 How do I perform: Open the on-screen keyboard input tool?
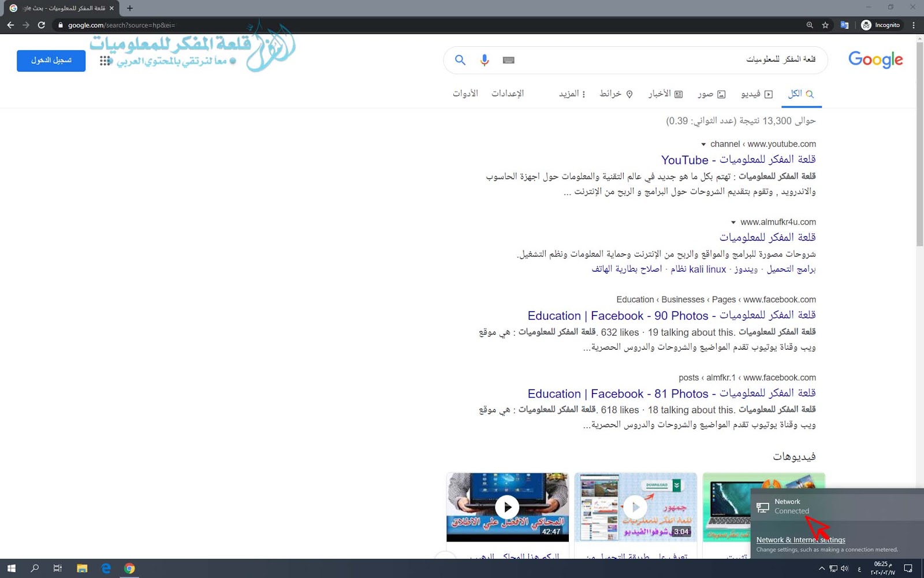coord(508,60)
